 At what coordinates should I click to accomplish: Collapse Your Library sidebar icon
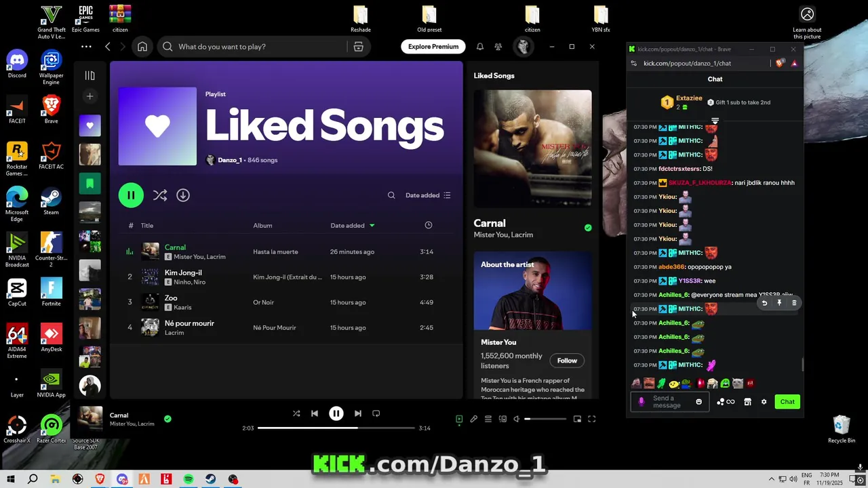(x=90, y=75)
